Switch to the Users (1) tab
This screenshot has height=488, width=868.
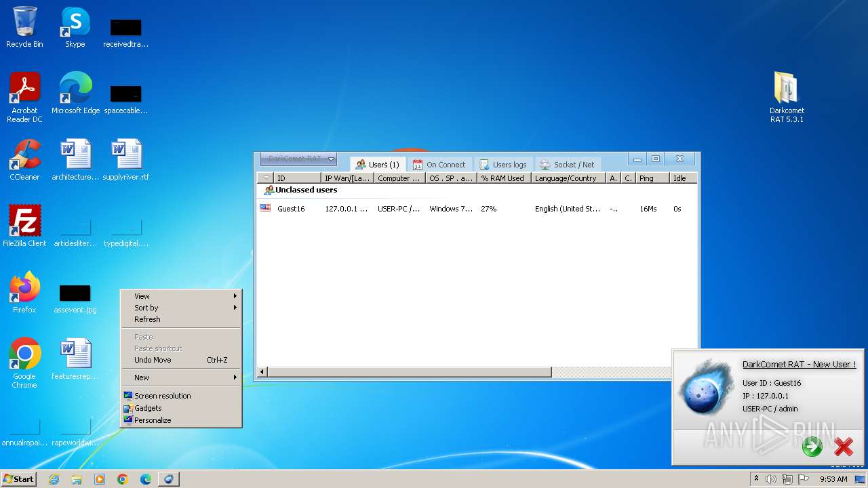click(378, 165)
